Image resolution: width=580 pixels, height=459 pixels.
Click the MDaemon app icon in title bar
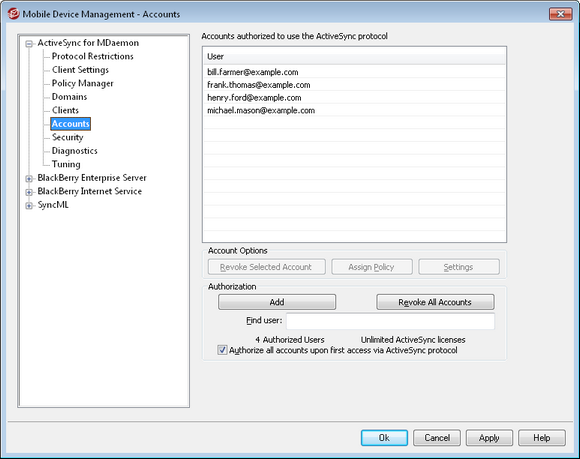(x=14, y=14)
